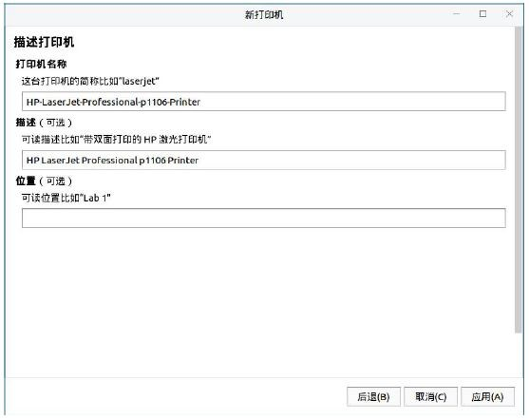The image size is (529, 420).
Task: Click the 描述打印机 heading
Action: click(44, 42)
